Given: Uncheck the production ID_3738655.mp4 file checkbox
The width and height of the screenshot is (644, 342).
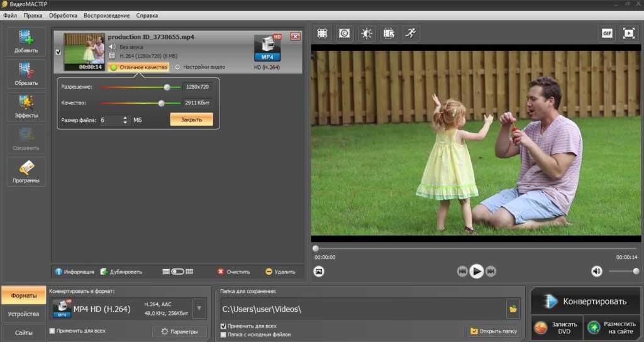Looking at the screenshot, I should coord(58,52).
